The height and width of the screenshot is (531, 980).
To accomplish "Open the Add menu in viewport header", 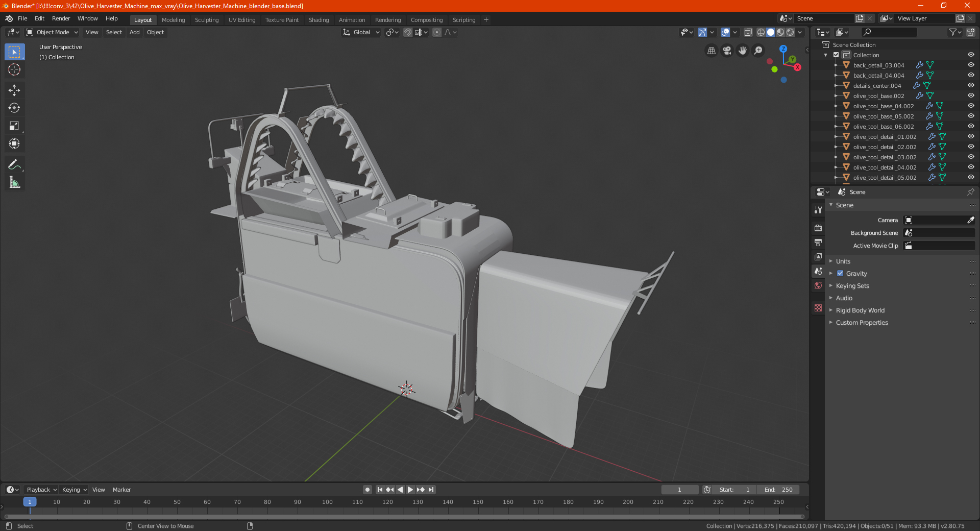I will [134, 32].
